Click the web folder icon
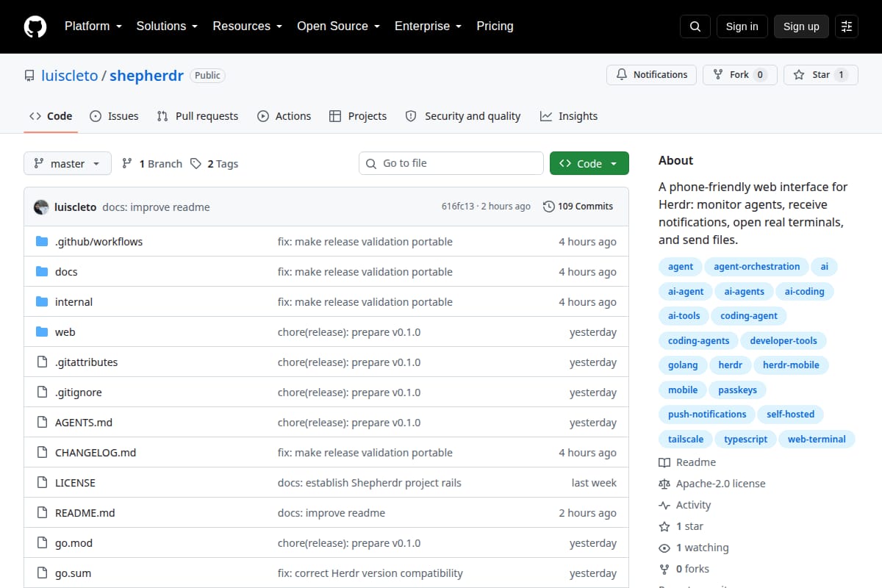Screen dimensions: 882x588 [x=42, y=332]
